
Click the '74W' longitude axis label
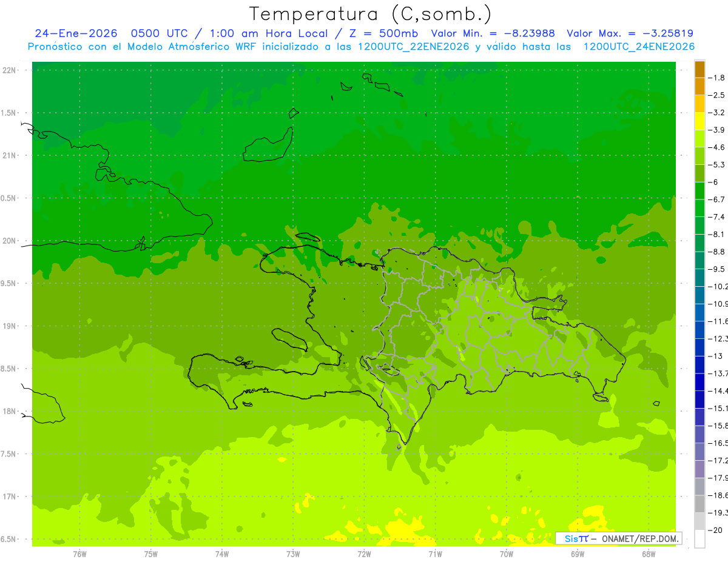coord(222,554)
